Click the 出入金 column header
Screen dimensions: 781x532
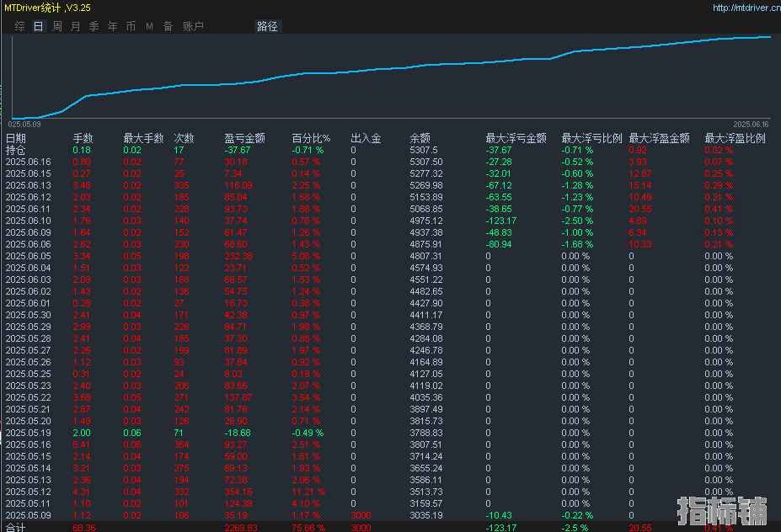click(x=366, y=138)
